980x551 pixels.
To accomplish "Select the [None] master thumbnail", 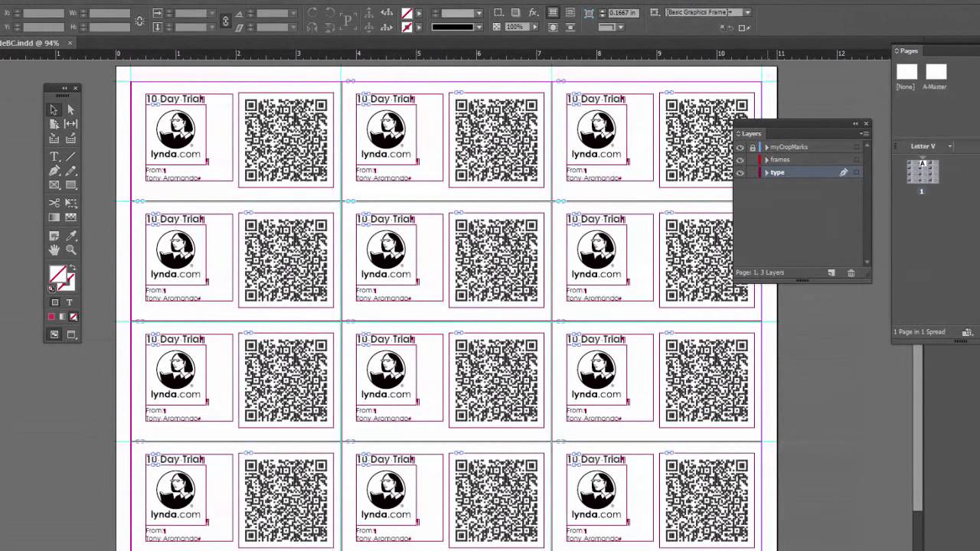I will 906,72.
